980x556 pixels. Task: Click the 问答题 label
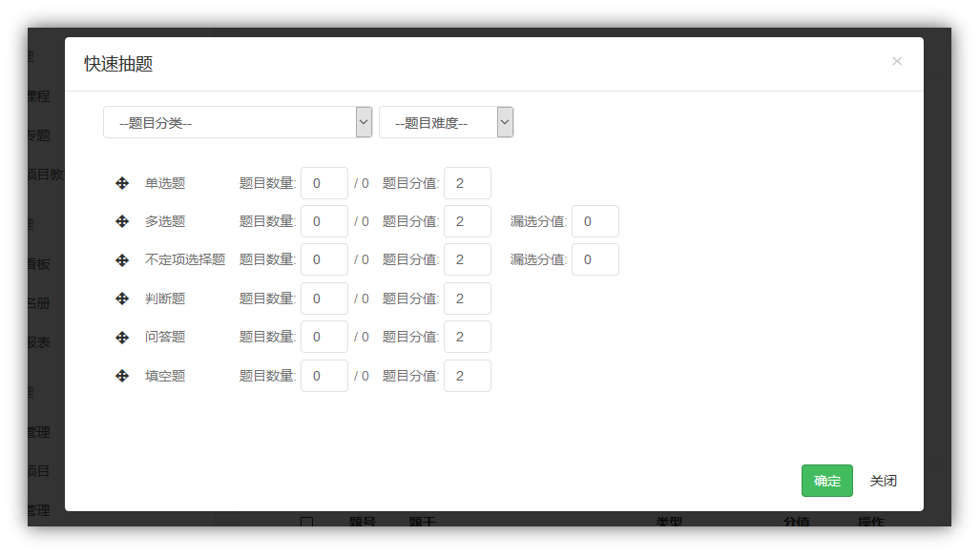pos(165,337)
